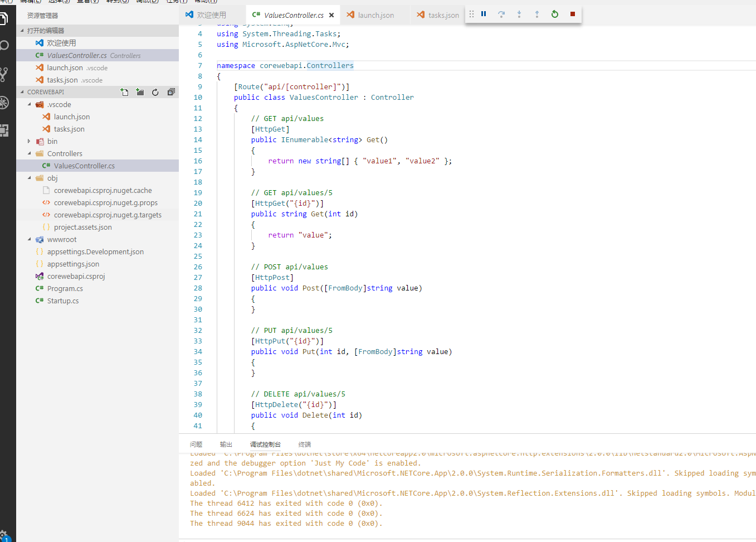The height and width of the screenshot is (542, 756).
Task: Open the Extensions view
Action: point(4,130)
